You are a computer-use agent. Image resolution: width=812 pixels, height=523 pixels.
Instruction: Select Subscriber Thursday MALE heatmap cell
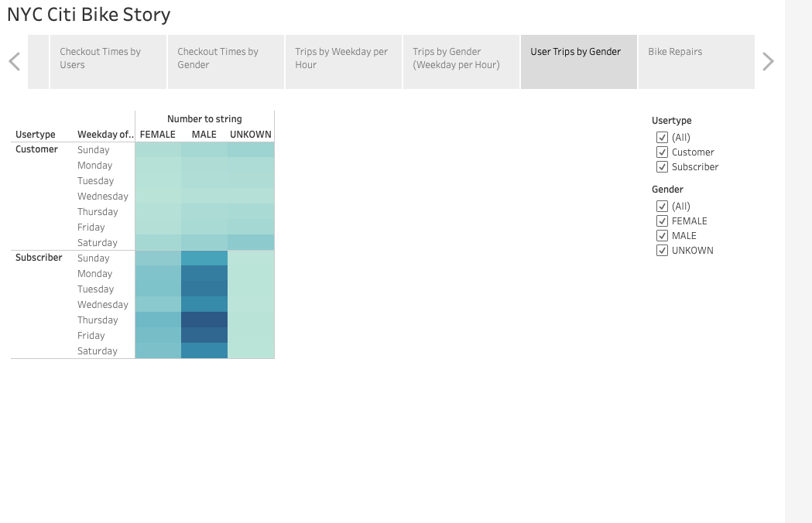click(x=204, y=320)
